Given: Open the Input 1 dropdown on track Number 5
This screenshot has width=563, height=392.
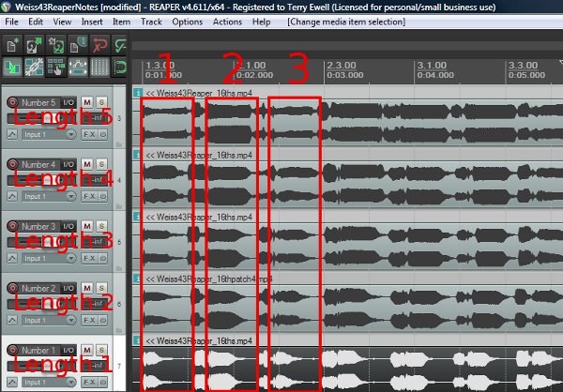Looking at the screenshot, I should tap(49, 135).
